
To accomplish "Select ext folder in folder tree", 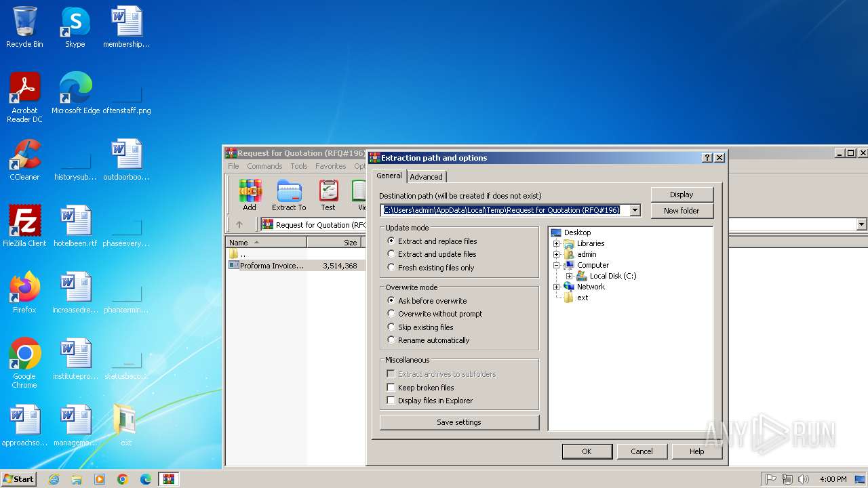I will coord(583,298).
